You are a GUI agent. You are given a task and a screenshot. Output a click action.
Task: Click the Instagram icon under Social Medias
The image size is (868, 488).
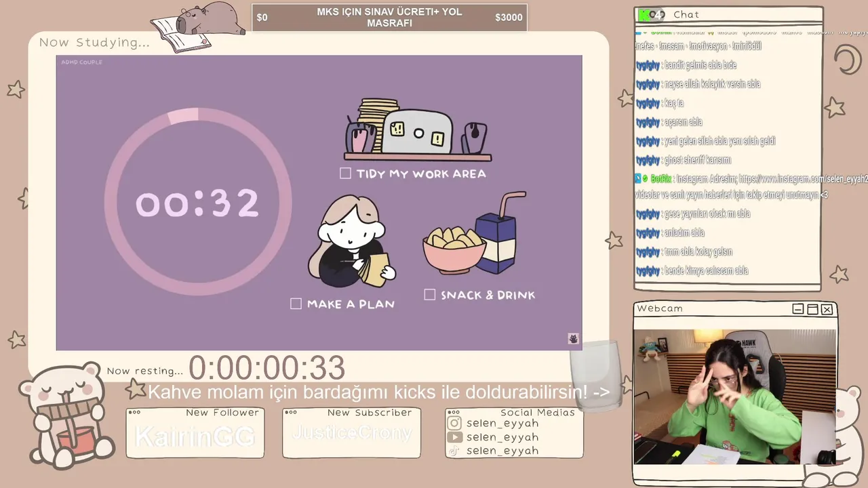454,424
